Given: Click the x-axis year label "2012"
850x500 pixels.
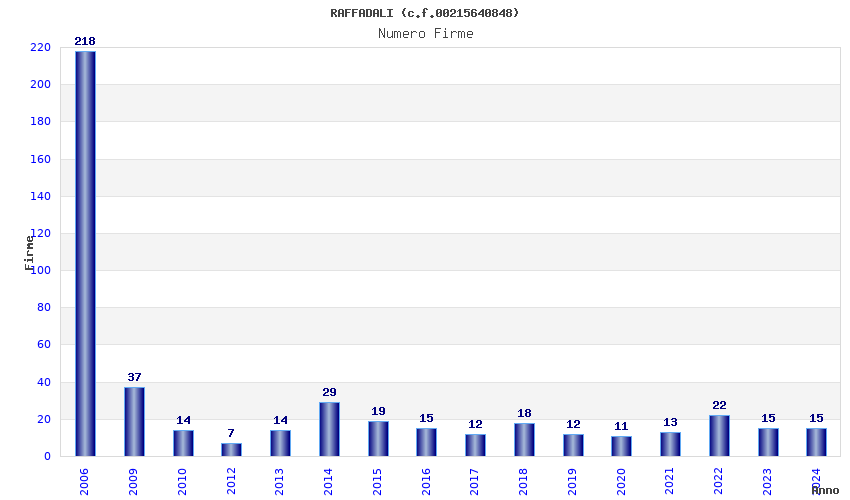Looking at the screenshot, I should 231,482.
